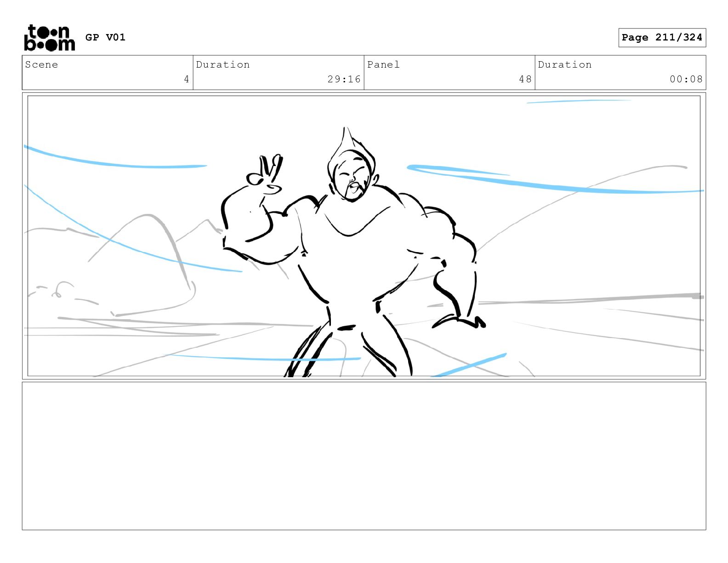Select the scene duration value '29:16'
Image resolution: width=728 pixels, height=563 pixels.
pyautogui.click(x=344, y=79)
